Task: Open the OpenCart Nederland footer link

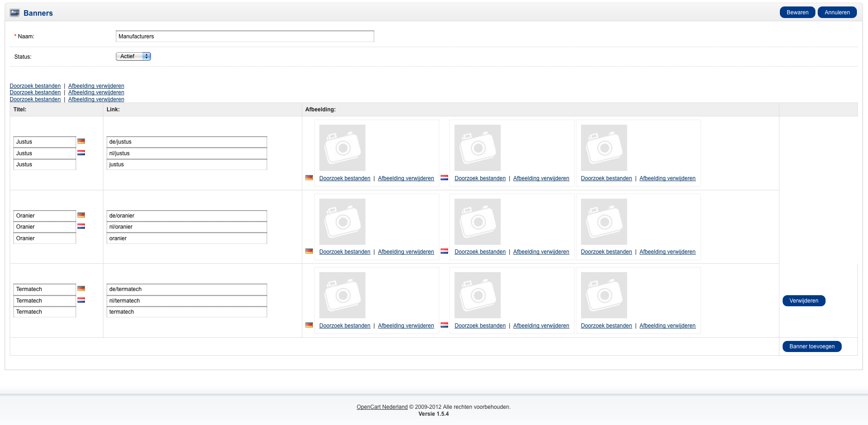Action: pos(382,407)
